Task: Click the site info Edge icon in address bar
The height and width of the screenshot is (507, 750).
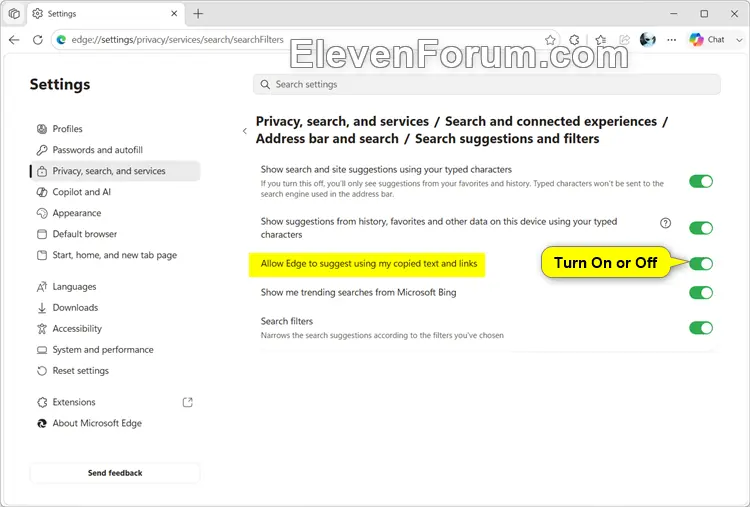Action: (61, 40)
